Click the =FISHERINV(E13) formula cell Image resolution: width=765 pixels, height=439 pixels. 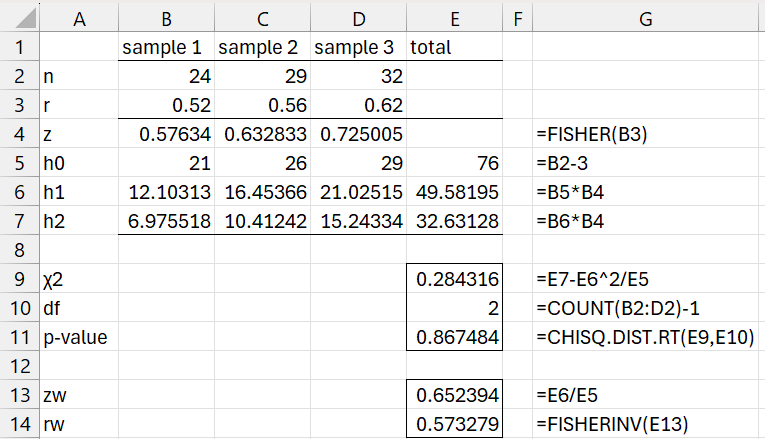[646, 424]
